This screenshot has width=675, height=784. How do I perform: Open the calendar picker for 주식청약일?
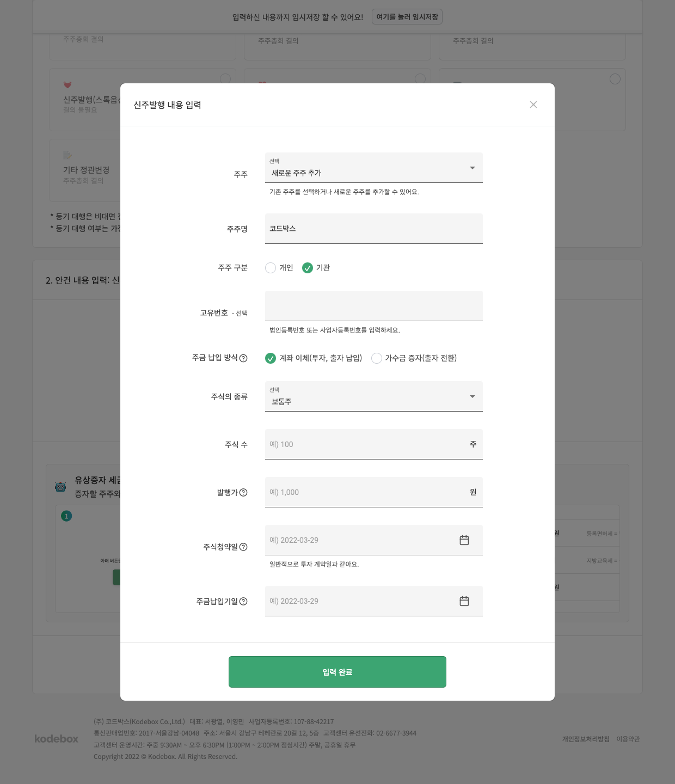tap(464, 540)
